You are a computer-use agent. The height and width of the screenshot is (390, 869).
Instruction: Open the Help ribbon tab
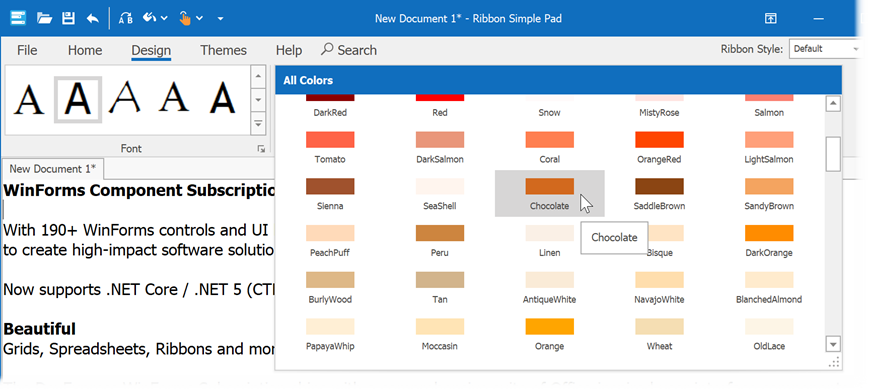[x=289, y=50]
